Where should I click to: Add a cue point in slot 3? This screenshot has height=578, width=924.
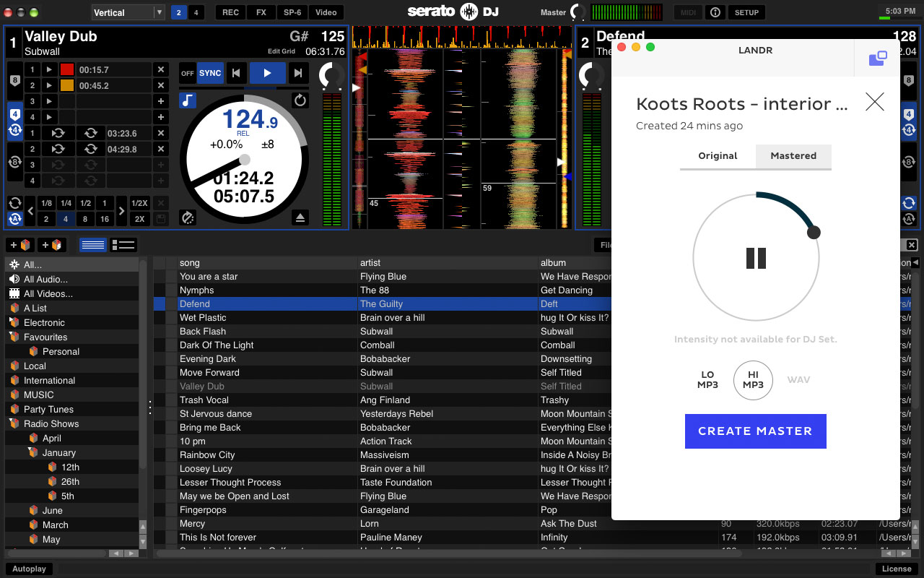tap(161, 102)
